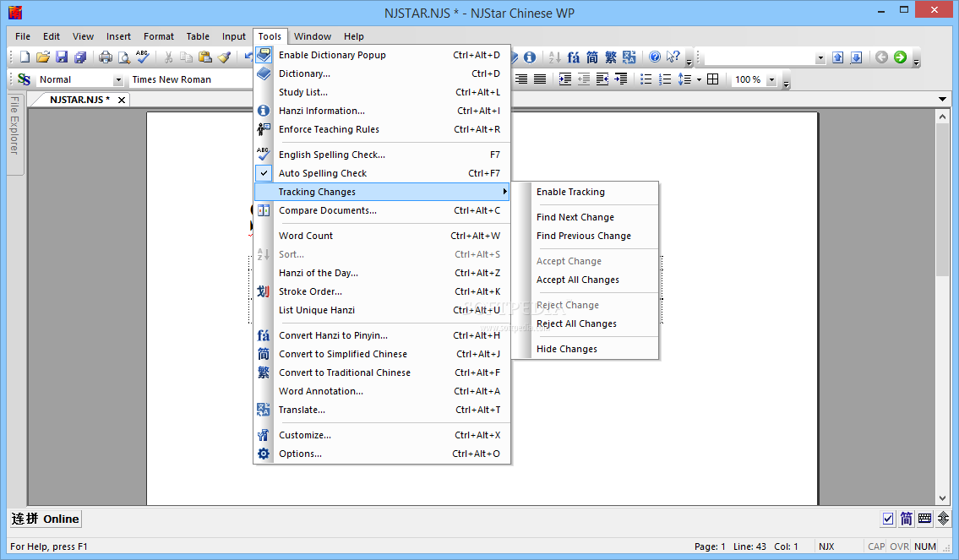Open the line spacing dropdown arrow

click(x=699, y=79)
